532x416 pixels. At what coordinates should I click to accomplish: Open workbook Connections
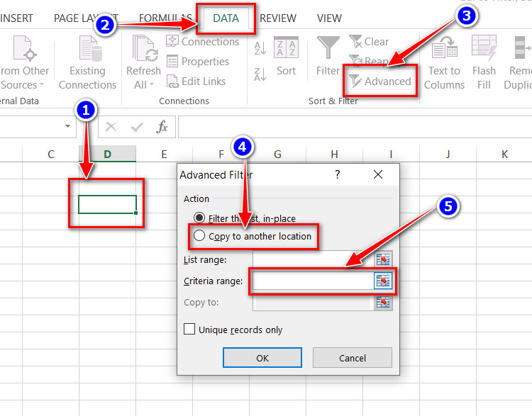[203, 41]
